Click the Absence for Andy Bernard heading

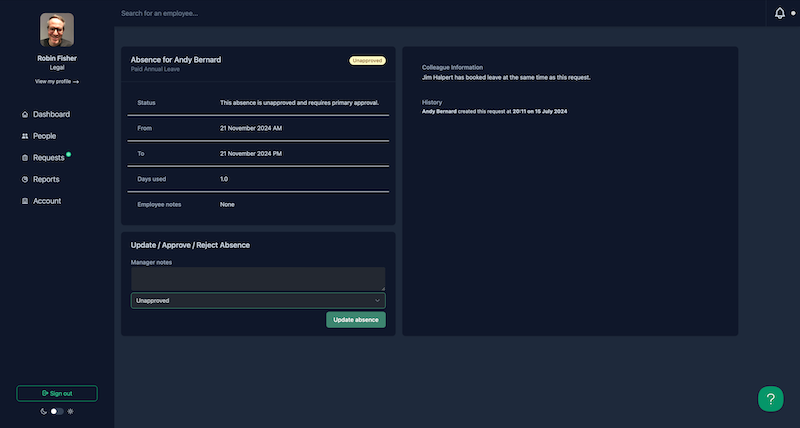(176, 60)
